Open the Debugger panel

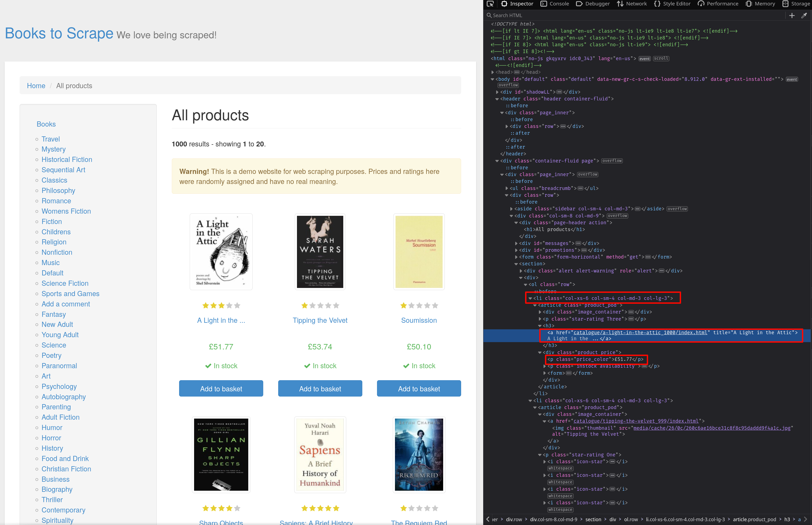(x=593, y=4)
